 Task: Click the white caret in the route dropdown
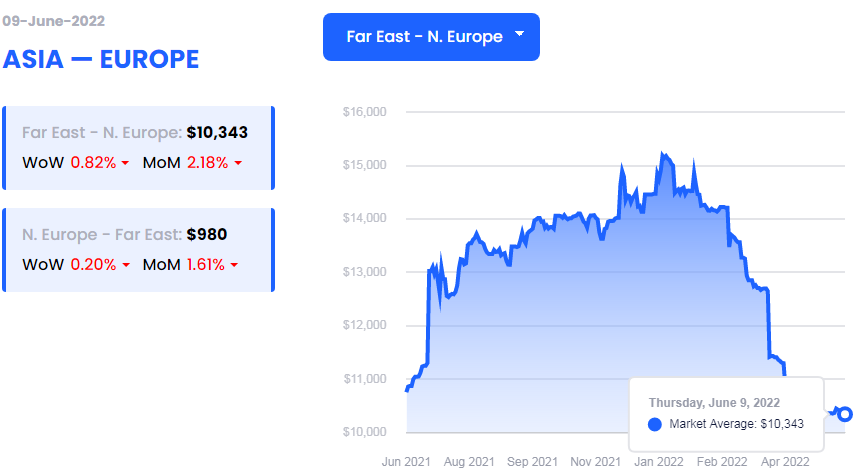click(x=519, y=34)
